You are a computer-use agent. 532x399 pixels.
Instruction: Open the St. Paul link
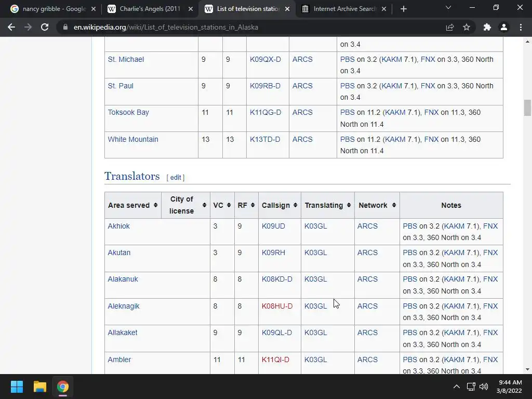coord(121,86)
